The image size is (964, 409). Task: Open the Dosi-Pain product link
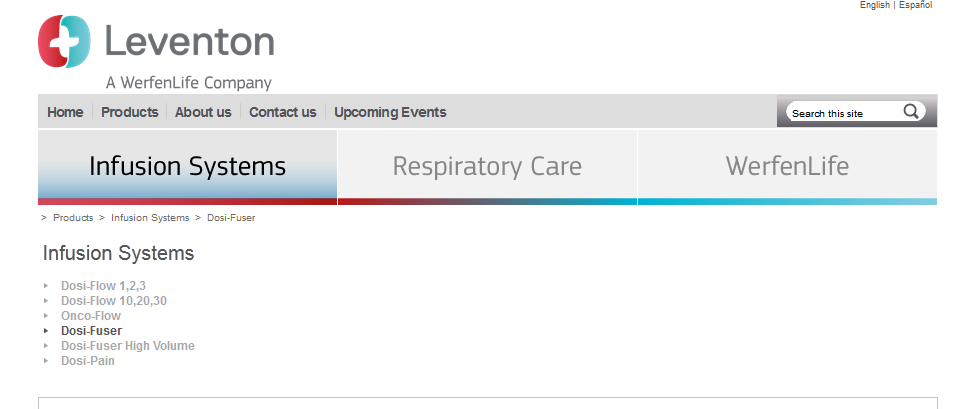88,361
